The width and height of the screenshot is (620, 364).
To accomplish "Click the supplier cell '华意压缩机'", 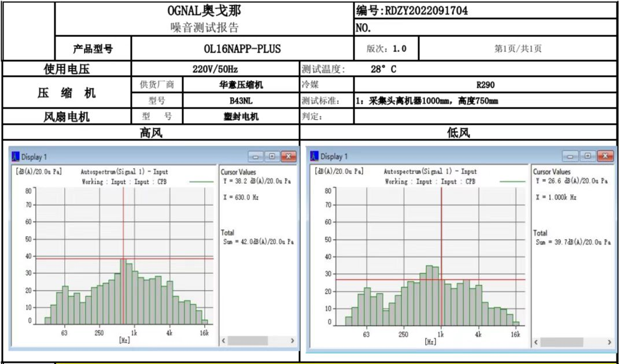I will click(241, 84).
